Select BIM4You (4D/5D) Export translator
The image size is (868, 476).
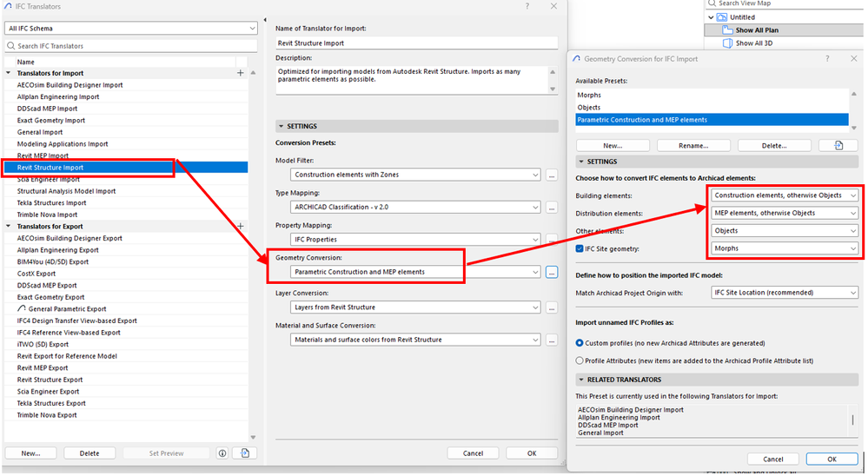tap(126, 261)
